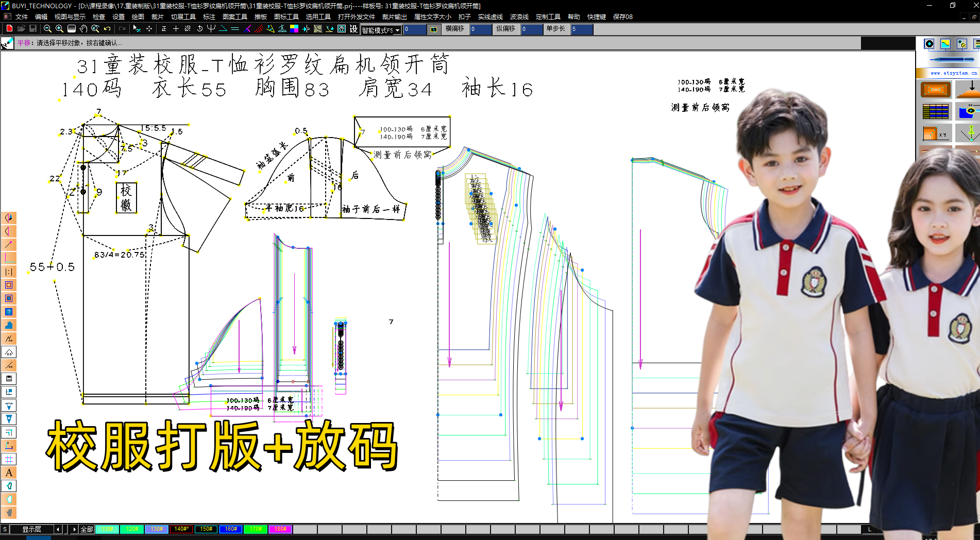Image resolution: width=980 pixels, height=540 pixels.
Task: Click the Save floppy disk icon
Action: coord(33,29)
